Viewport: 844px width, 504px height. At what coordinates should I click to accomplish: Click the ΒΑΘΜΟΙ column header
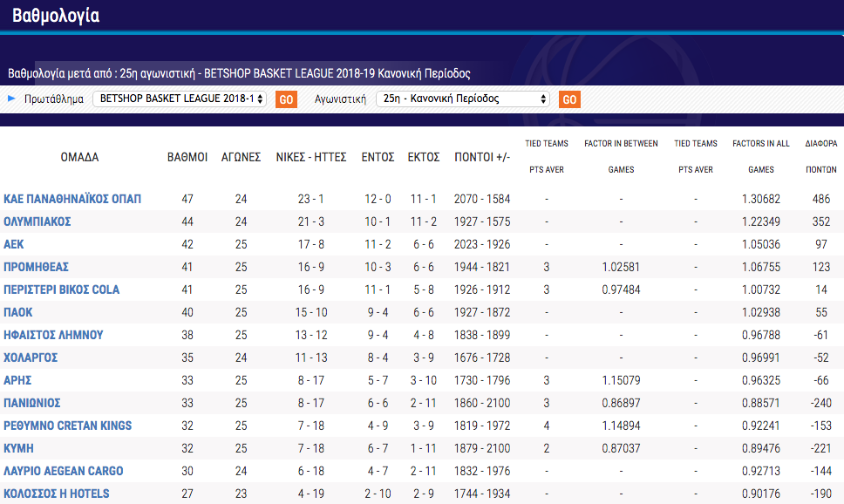(x=187, y=158)
